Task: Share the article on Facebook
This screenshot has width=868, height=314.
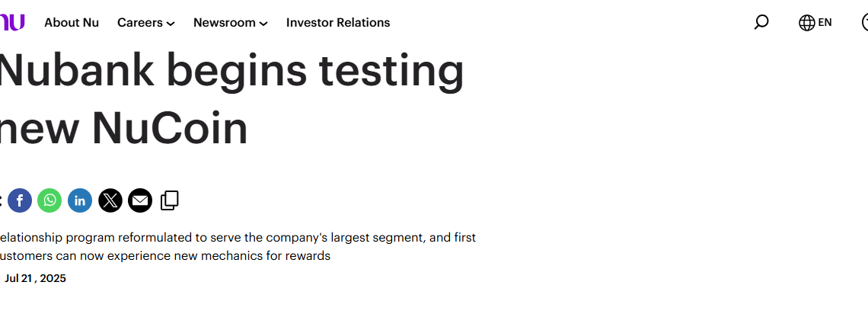Action: click(20, 200)
